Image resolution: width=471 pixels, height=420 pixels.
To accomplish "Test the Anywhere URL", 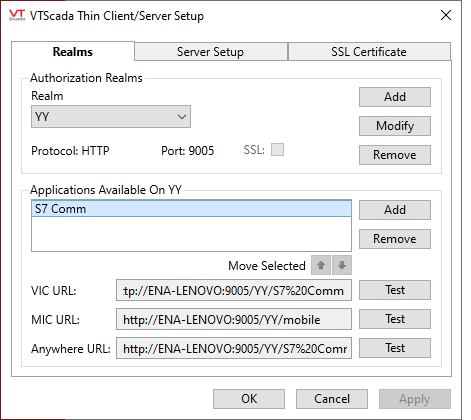I will coord(395,348).
